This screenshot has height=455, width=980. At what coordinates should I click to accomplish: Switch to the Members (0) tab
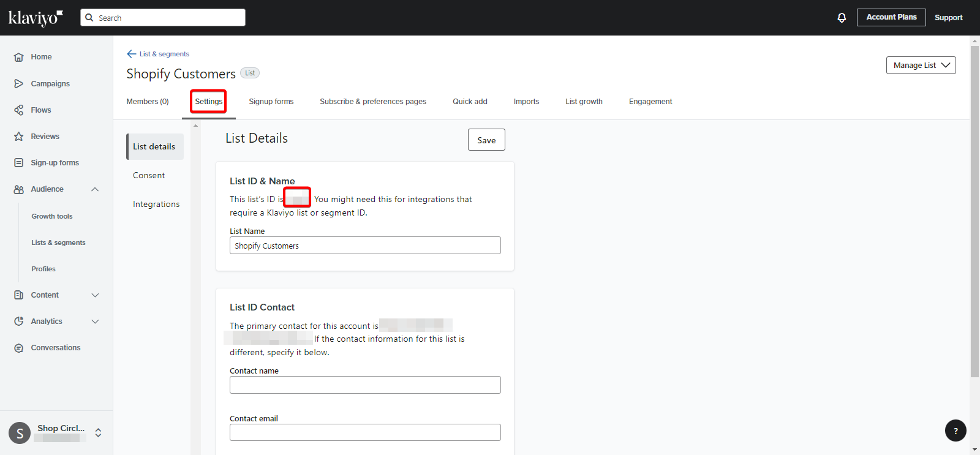[148, 102]
